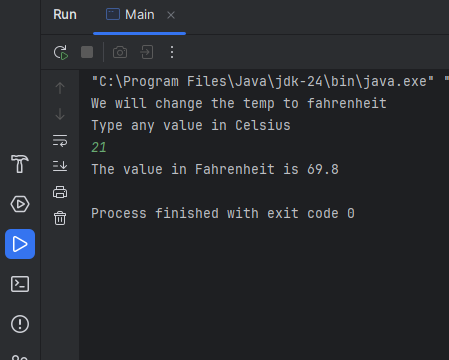Open the More options kebab menu
The width and height of the screenshot is (449, 360).
(172, 52)
